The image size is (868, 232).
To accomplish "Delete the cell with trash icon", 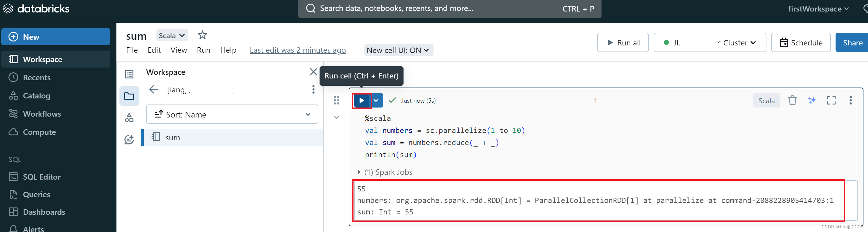I will pos(792,100).
